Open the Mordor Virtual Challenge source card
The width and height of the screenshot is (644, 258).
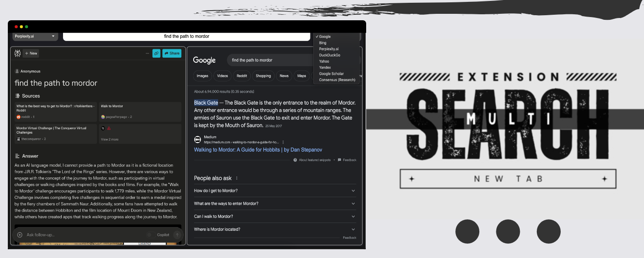56,134
